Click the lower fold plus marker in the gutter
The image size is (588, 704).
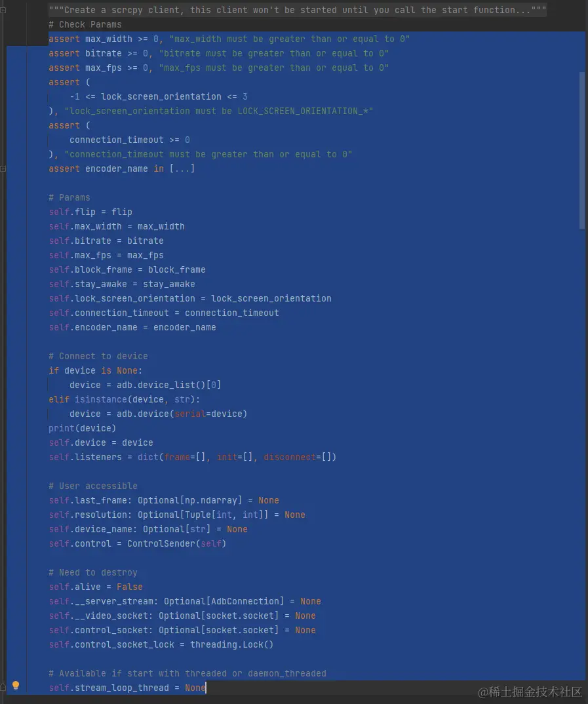3,168
